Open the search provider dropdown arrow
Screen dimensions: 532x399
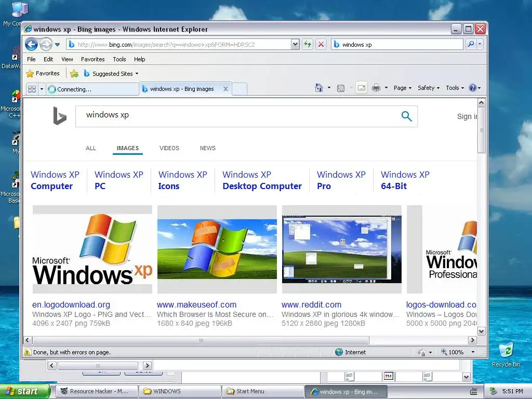480,44
